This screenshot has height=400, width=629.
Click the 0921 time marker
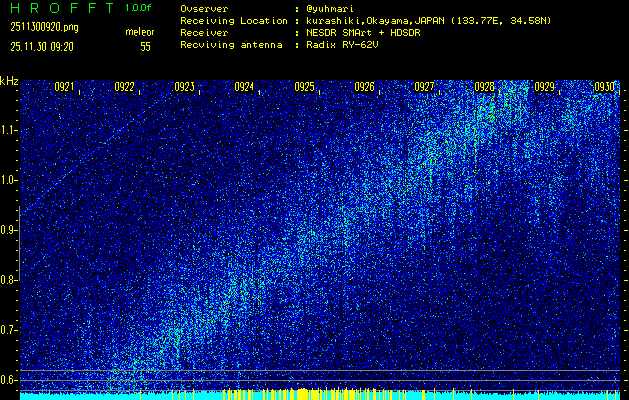coord(64,87)
